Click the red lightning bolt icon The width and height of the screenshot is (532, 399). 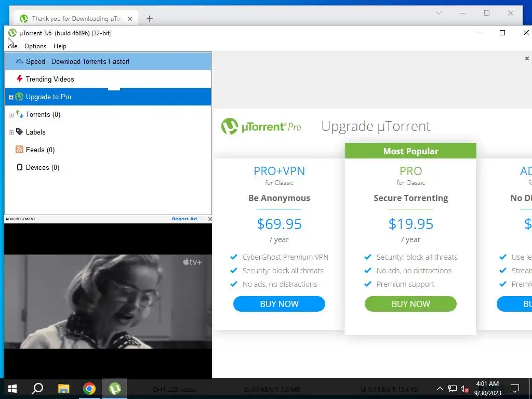(20, 79)
